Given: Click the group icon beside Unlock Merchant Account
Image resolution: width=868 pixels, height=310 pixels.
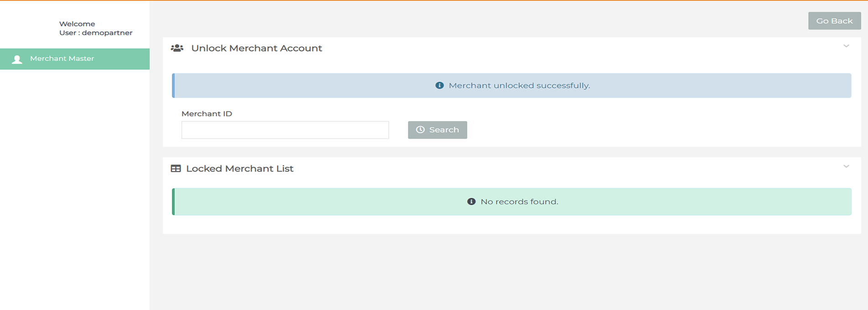Looking at the screenshot, I should click(177, 48).
